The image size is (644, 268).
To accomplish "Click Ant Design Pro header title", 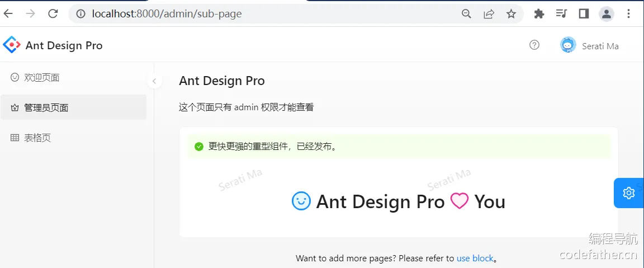I will coord(64,45).
